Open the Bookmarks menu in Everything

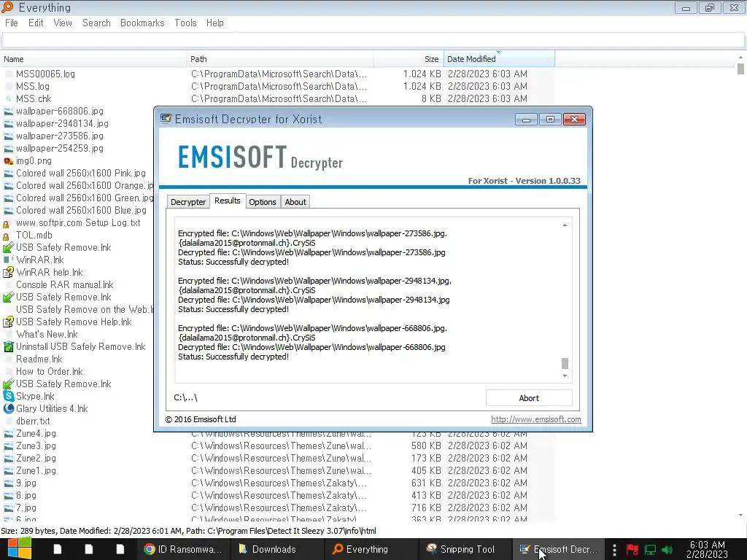click(142, 23)
